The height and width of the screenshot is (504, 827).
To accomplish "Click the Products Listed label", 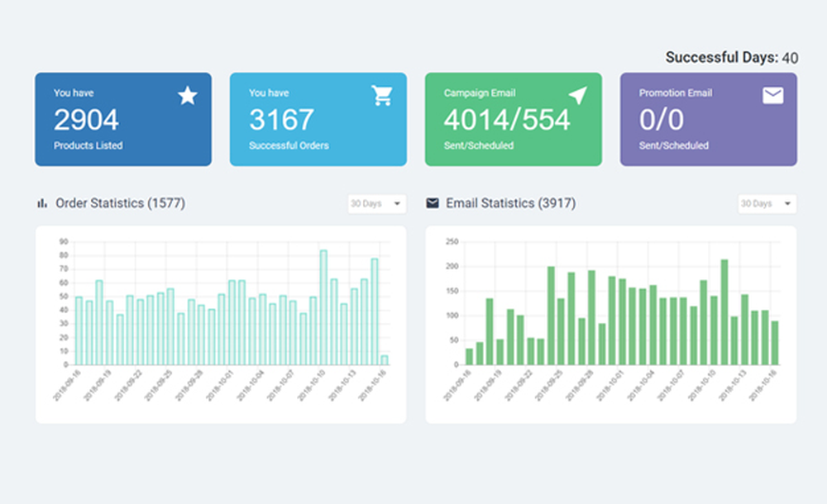I will (88, 145).
